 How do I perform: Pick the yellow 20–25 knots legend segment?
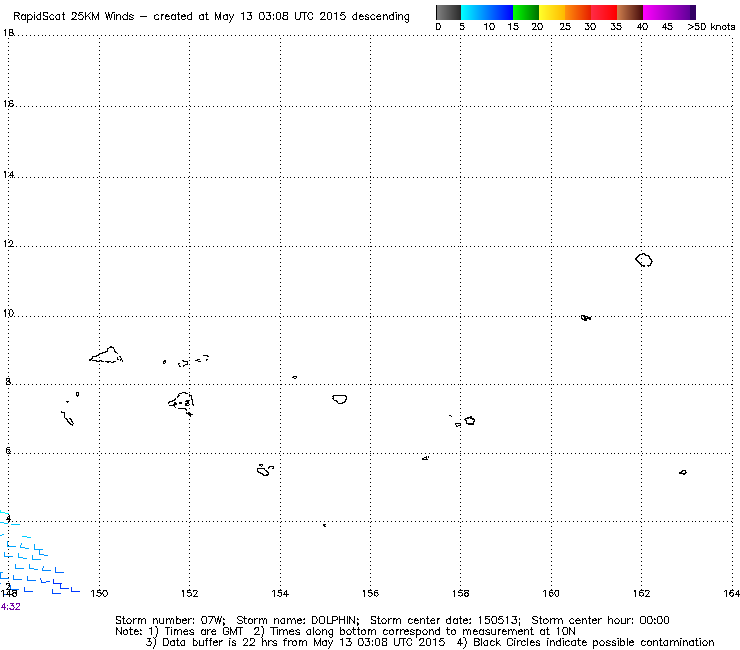[552, 12]
